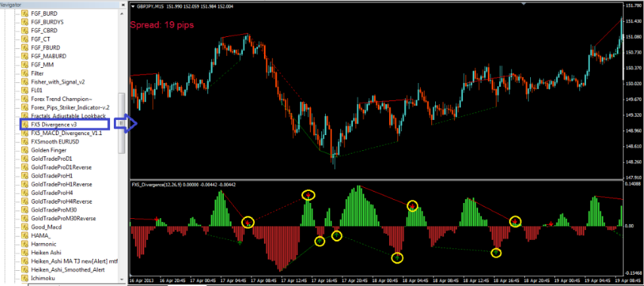Screen dimensions: 644x286
Task: Click the Filter indicator icon
Action: click(25, 73)
